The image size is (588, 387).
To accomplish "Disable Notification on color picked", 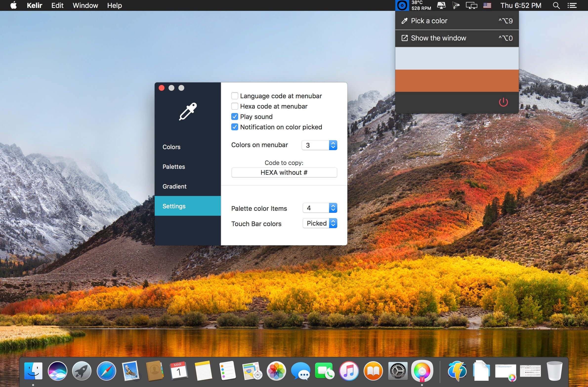I will (234, 127).
